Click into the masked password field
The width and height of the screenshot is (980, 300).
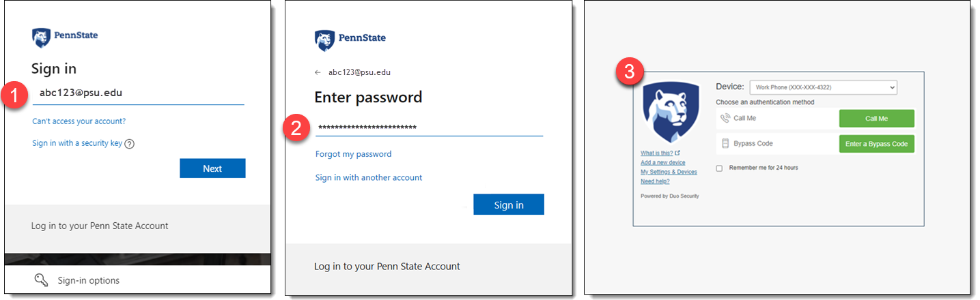pyautogui.click(x=429, y=127)
